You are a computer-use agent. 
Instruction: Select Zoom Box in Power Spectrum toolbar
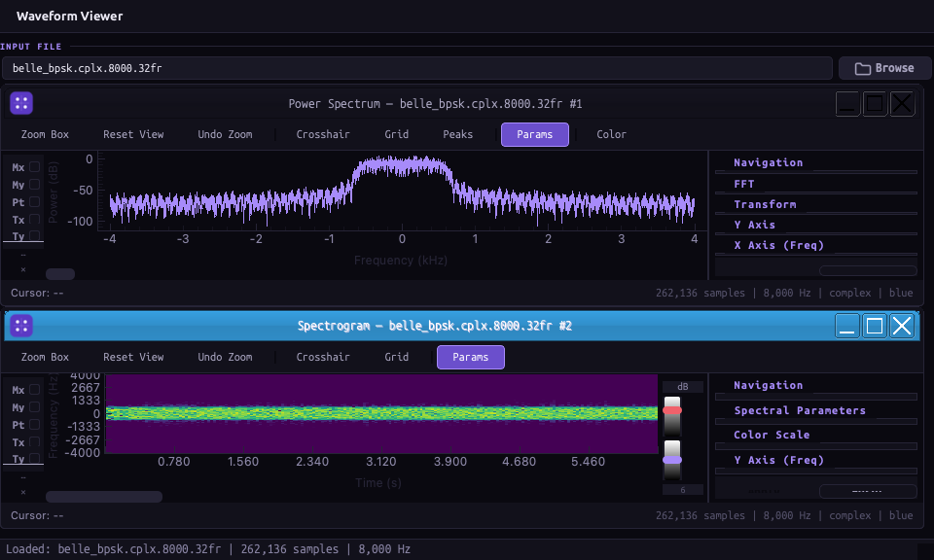pyautogui.click(x=46, y=134)
